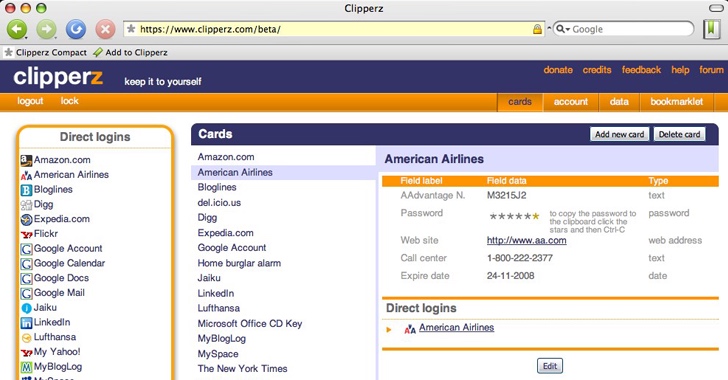
Task: Click lock in the orange bar
Action: (x=69, y=101)
